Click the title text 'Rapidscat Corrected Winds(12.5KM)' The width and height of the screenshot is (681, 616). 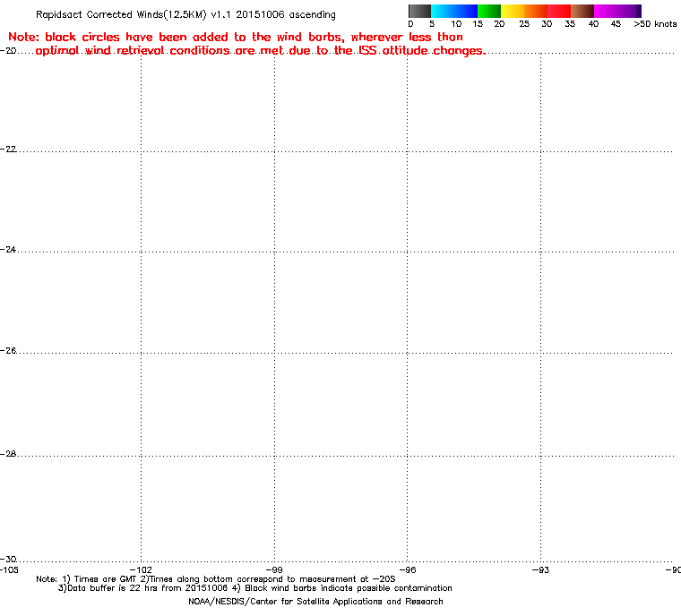pos(121,14)
